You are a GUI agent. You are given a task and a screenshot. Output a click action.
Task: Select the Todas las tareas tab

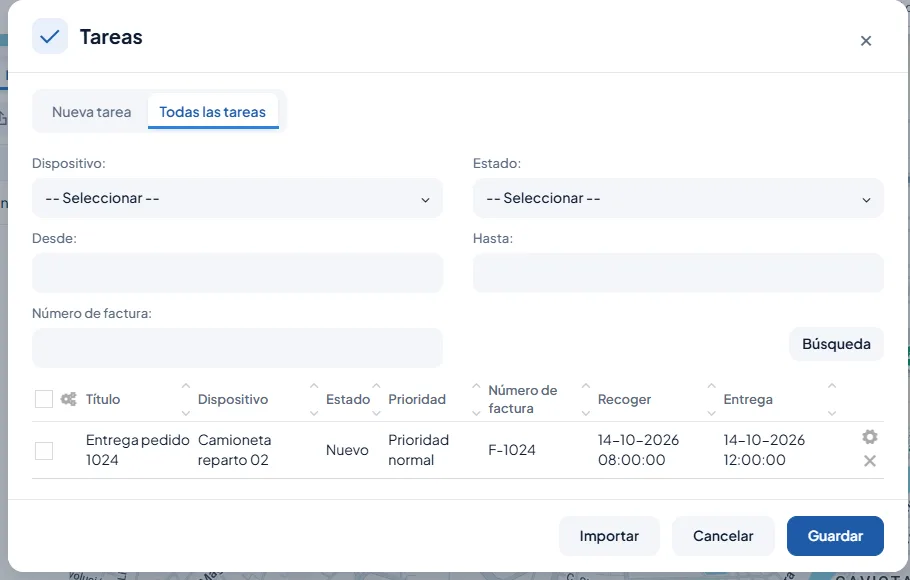coord(212,111)
